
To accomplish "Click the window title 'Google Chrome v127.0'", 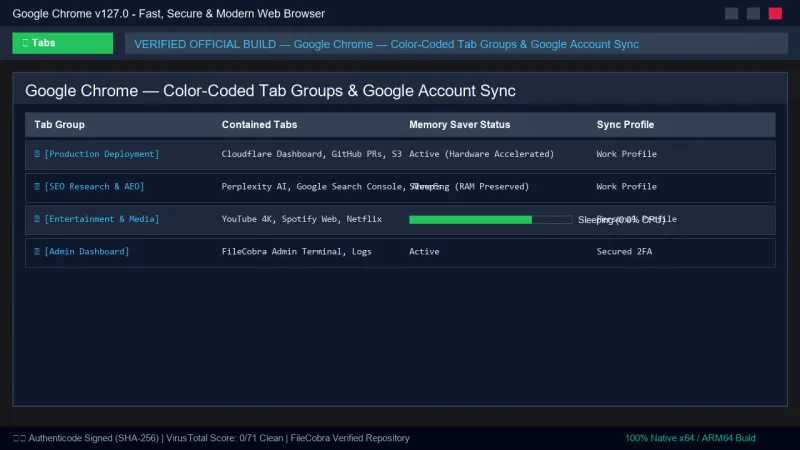I will 70,14.
